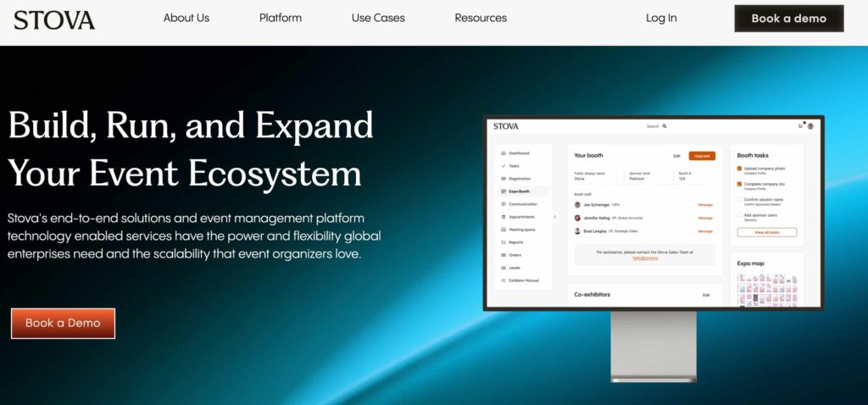Check the Confirm session name box
This screenshot has height=405, width=868.
(x=739, y=200)
